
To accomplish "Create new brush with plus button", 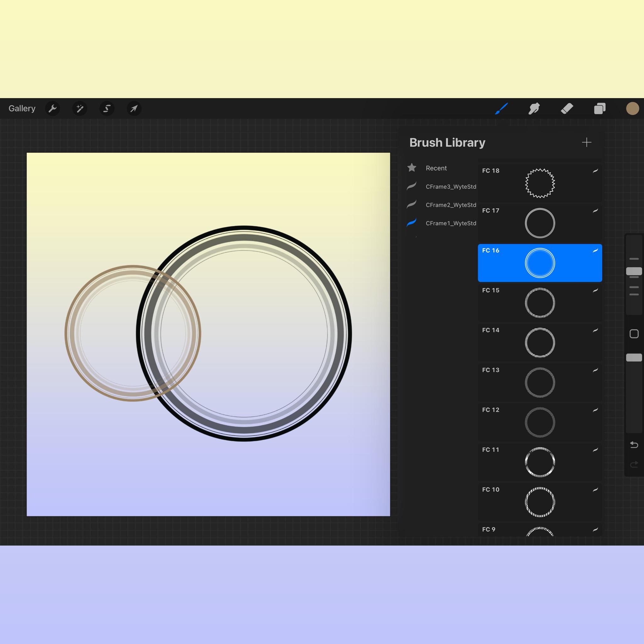I will coord(587,142).
